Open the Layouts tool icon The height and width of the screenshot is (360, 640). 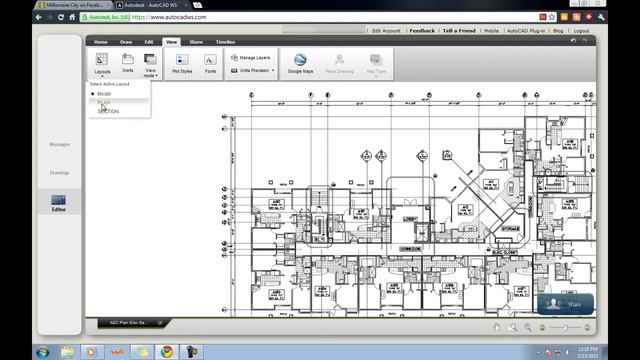click(x=102, y=59)
